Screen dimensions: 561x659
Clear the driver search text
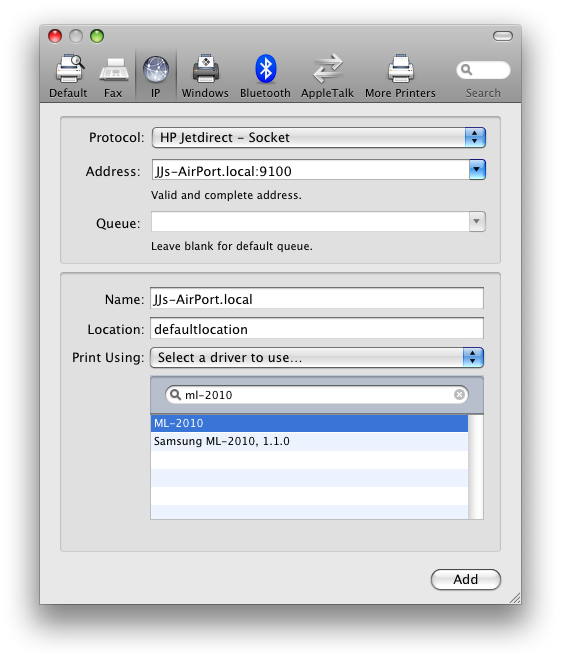point(459,395)
